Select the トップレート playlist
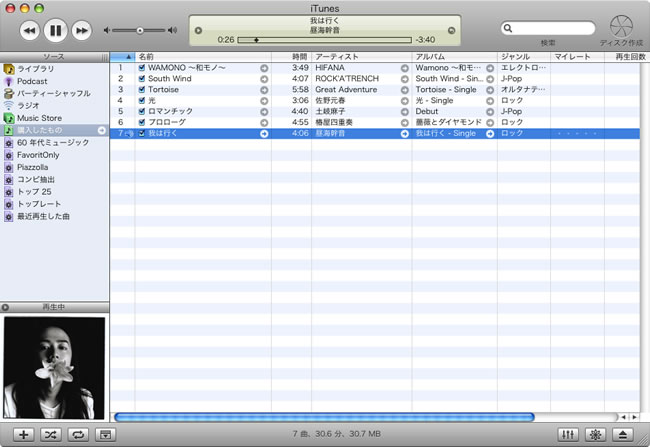Viewport: 650px width, 447px height. pos(39,204)
